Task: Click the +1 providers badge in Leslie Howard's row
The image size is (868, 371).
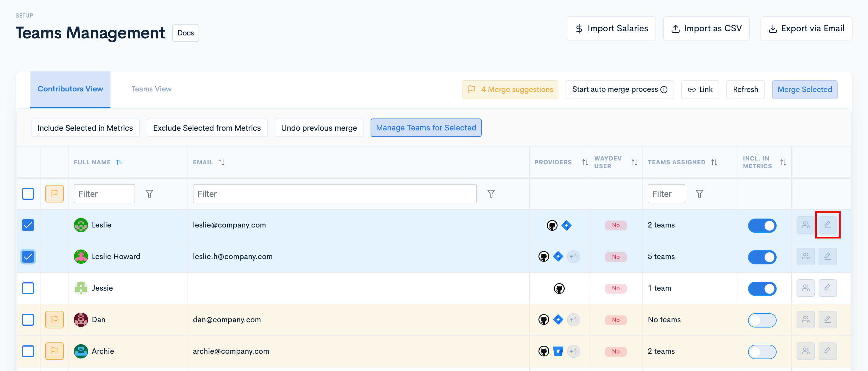Action: coord(573,257)
